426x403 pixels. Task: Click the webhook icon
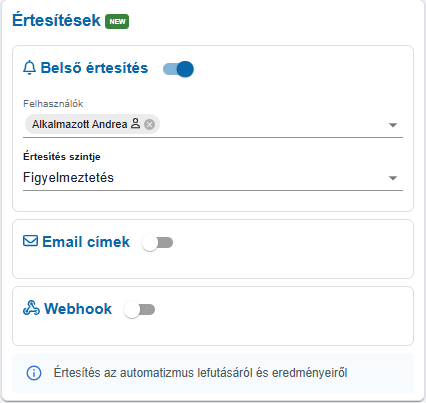click(31, 308)
